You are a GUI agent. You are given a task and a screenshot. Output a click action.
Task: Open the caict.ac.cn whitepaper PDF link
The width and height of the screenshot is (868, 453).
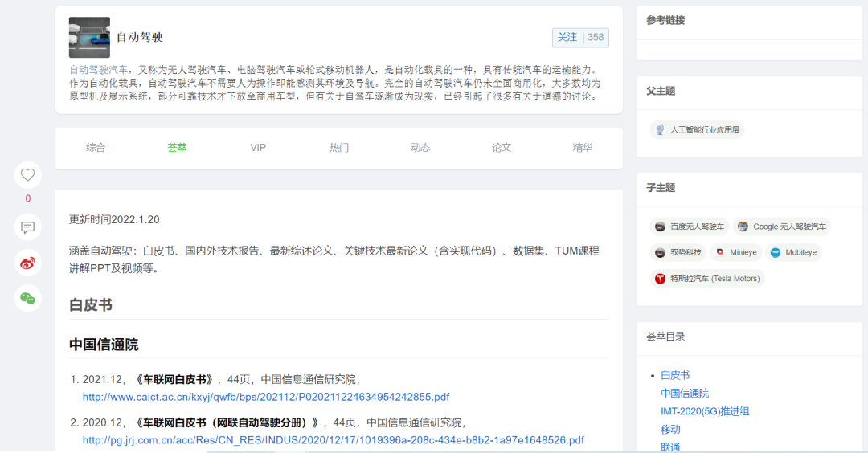pyautogui.click(x=266, y=397)
